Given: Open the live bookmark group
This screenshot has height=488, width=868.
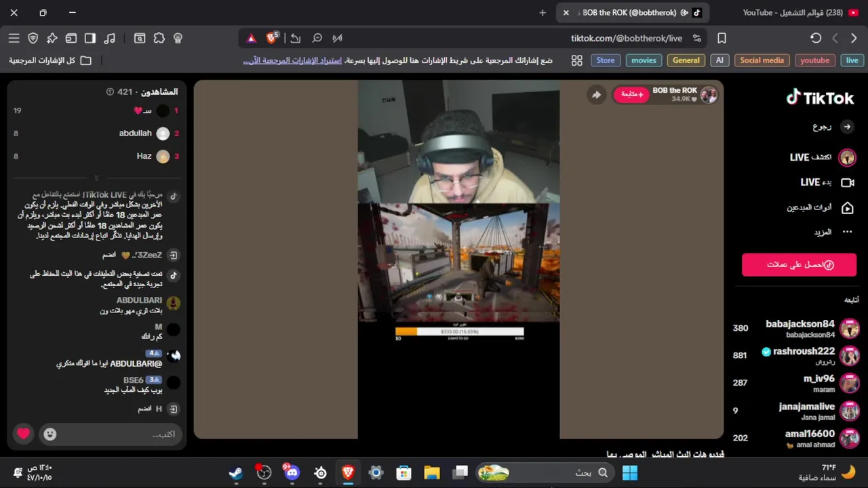Looking at the screenshot, I should point(852,60).
